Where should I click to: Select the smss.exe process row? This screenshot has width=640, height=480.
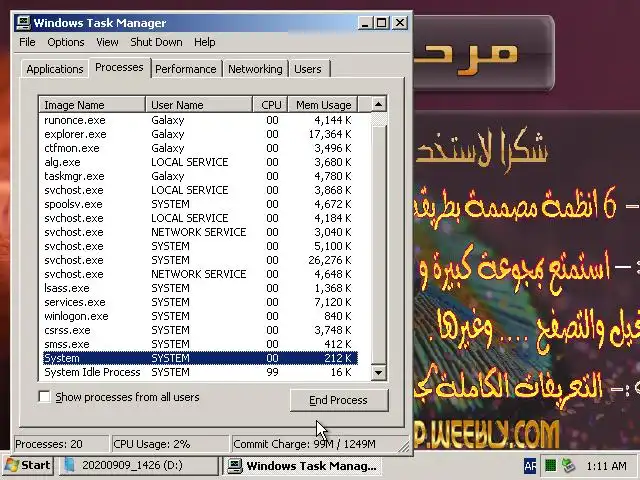coord(200,344)
